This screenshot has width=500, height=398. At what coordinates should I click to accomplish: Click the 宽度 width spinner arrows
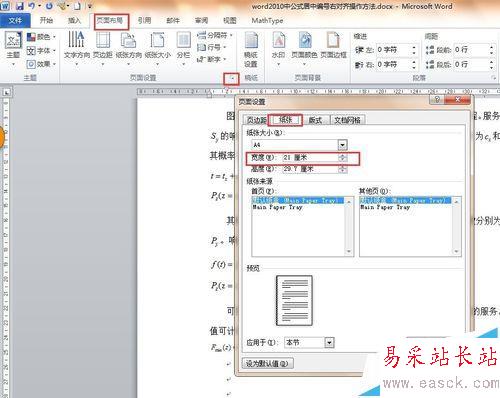[x=342, y=157]
